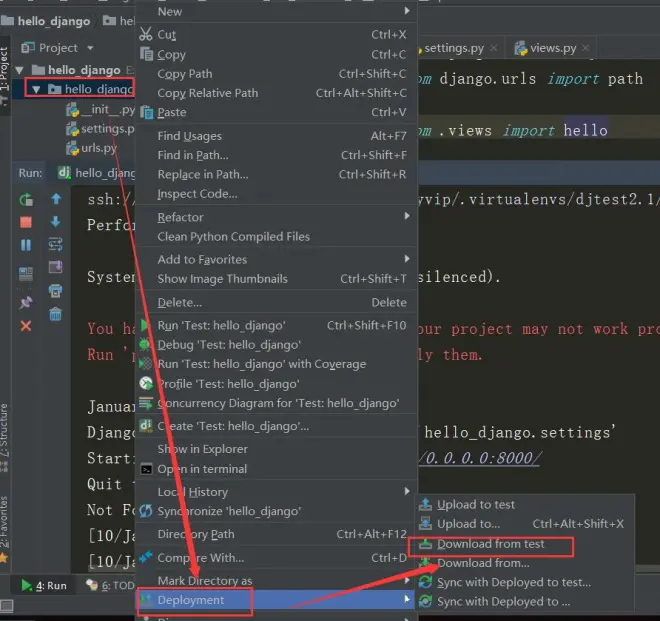
Task: Click the down arrow in Run toolbar
Action: (x=56, y=222)
